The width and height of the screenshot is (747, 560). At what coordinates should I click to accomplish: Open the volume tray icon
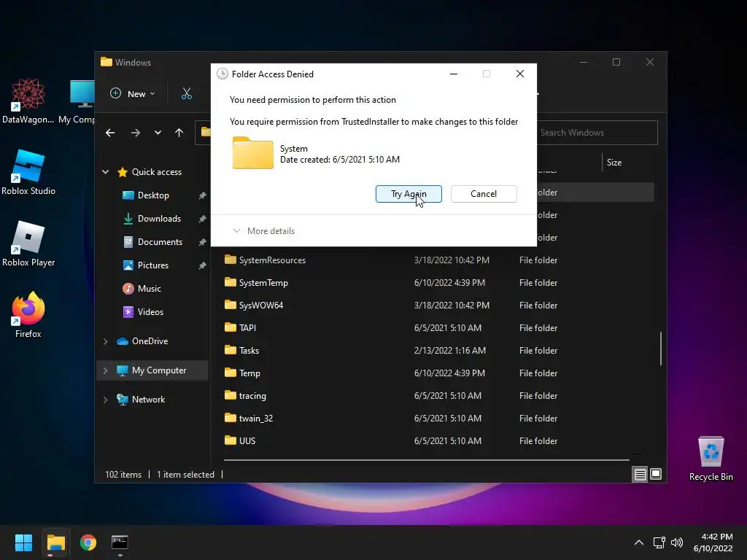click(676, 542)
